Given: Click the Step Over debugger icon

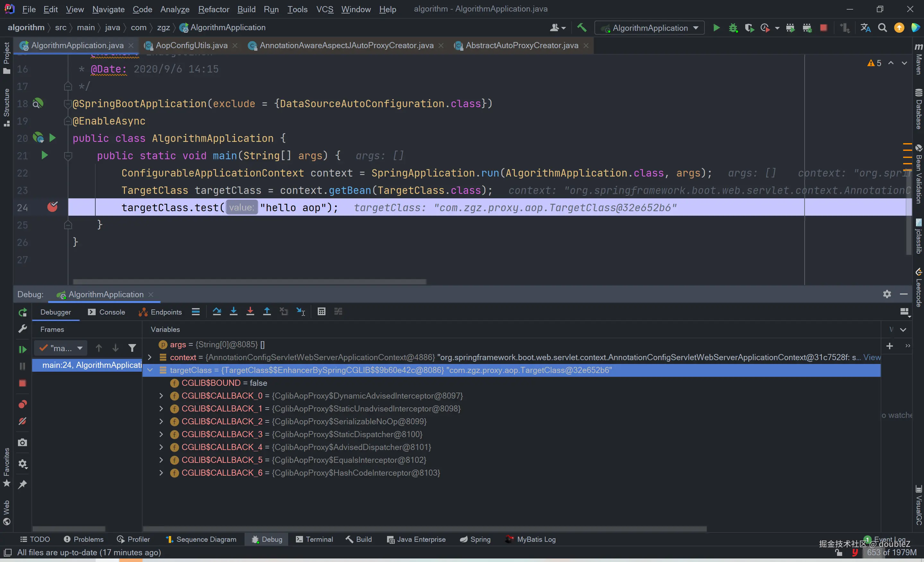Looking at the screenshot, I should [x=217, y=312].
